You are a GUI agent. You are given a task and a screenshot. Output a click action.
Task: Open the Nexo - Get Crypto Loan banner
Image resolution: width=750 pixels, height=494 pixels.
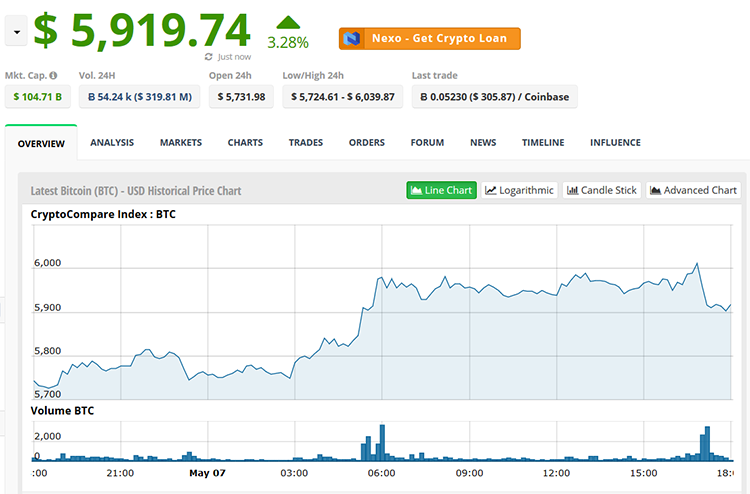pyautogui.click(x=430, y=38)
